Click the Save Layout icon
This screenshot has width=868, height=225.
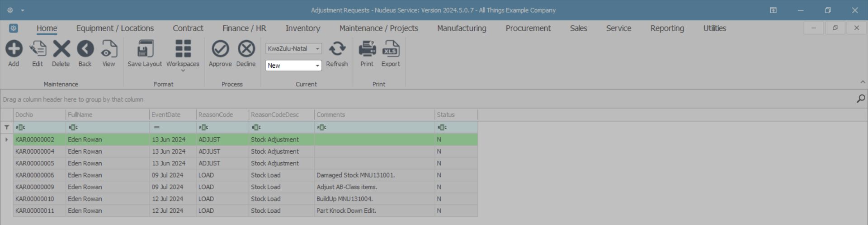point(145,49)
